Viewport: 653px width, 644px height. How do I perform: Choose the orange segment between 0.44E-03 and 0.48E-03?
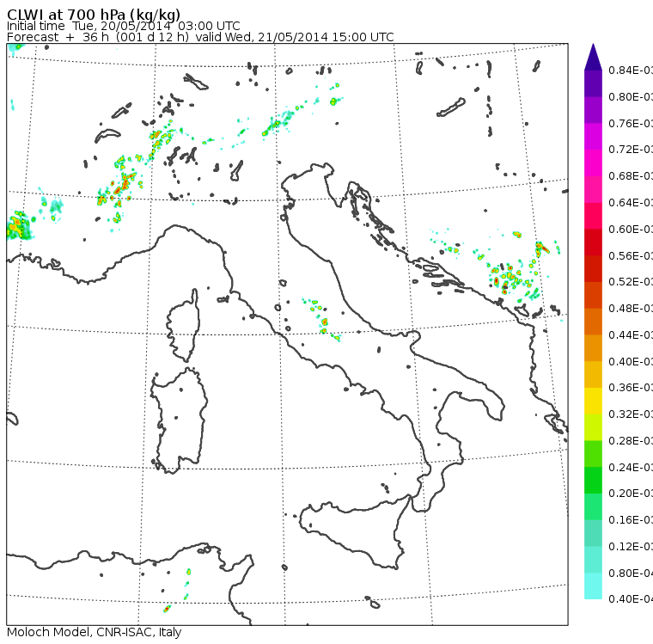point(593,322)
